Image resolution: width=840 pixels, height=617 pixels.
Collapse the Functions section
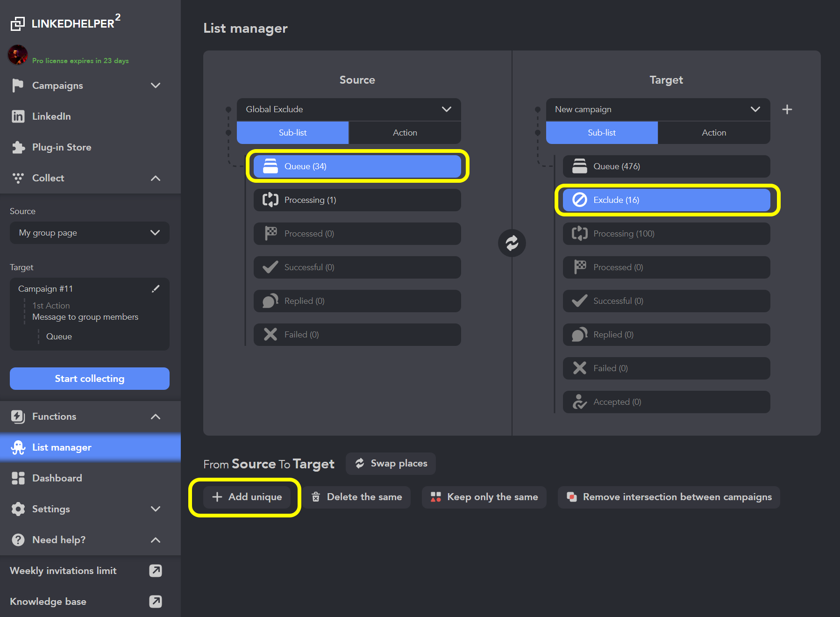(x=156, y=416)
